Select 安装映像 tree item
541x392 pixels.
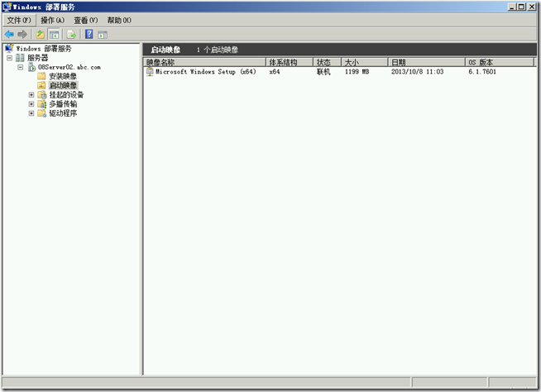(x=63, y=76)
